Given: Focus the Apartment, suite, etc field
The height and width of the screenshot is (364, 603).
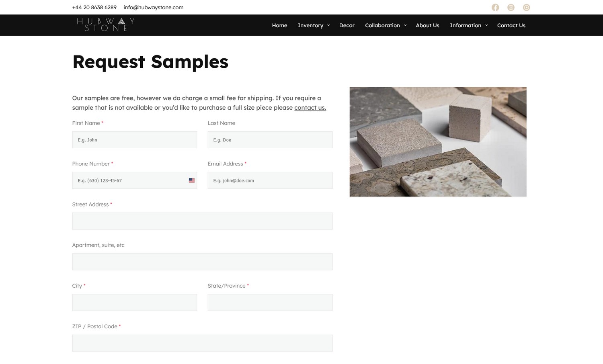Looking at the screenshot, I should click(202, 262).
